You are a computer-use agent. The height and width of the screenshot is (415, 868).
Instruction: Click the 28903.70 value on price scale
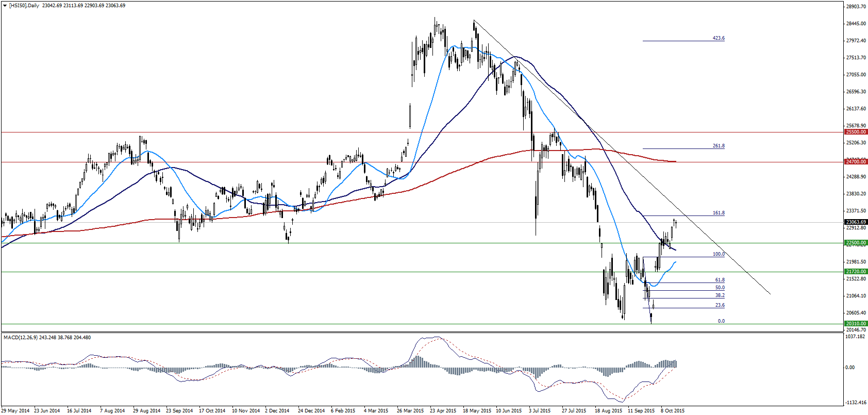[x=856, y=7]
